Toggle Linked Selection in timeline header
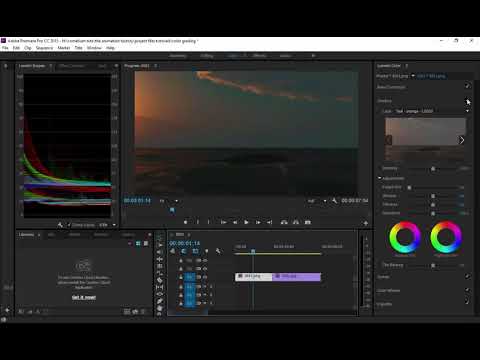Screen dimensions: 480x360 195,251
